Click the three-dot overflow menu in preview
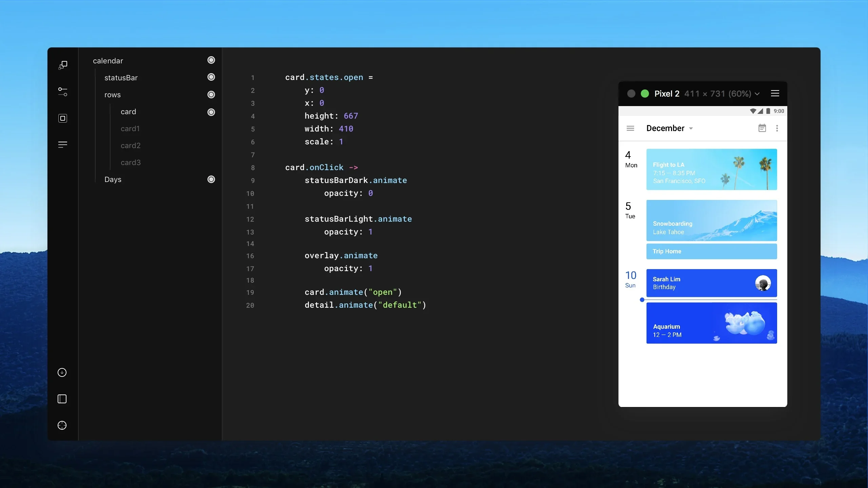 click(x=777, y=128)
